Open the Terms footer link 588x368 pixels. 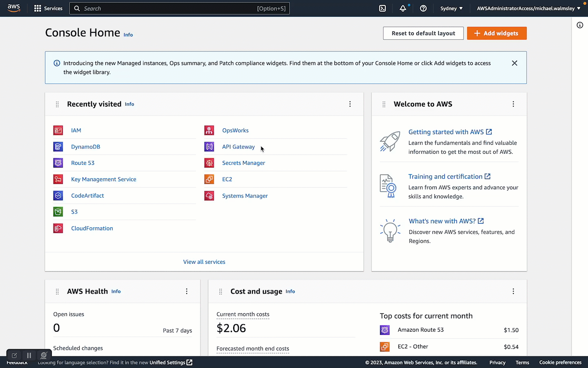(x=522, y=362)
